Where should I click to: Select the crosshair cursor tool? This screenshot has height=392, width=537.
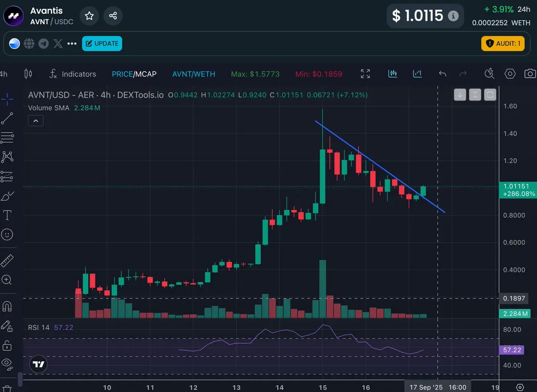[7, 99]
